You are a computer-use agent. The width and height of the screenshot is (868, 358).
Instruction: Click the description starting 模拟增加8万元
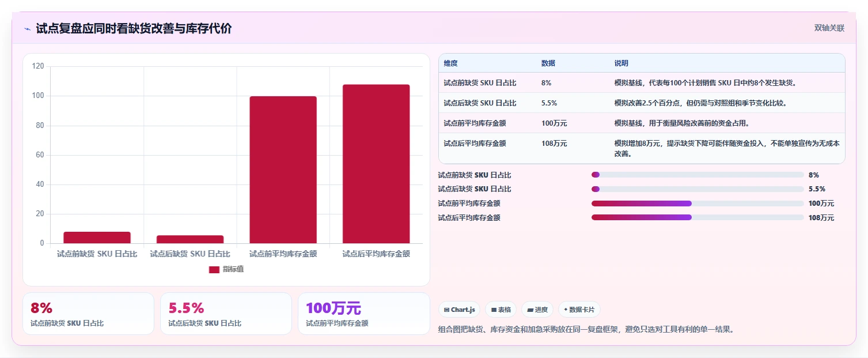point(727,149)
